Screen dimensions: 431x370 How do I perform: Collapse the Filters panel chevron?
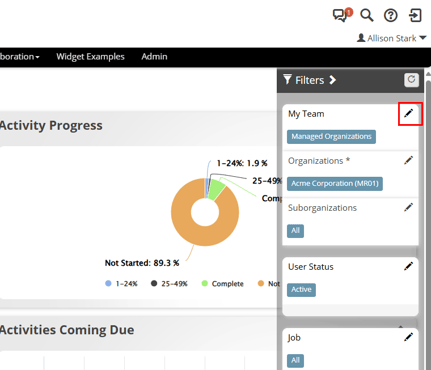[332, 80]
